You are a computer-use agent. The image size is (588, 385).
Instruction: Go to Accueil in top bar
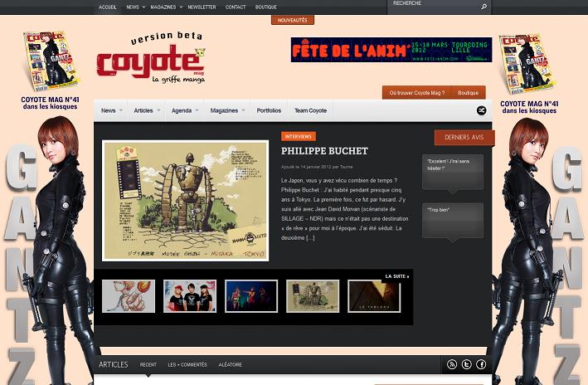click(x=108, y=7)
